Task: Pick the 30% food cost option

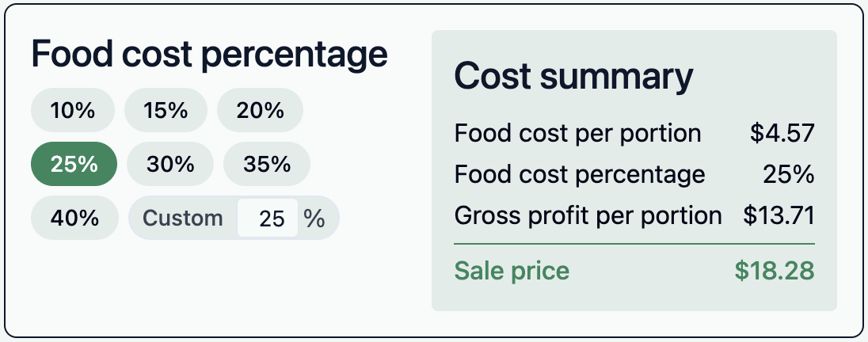Action: click(170, 164)
